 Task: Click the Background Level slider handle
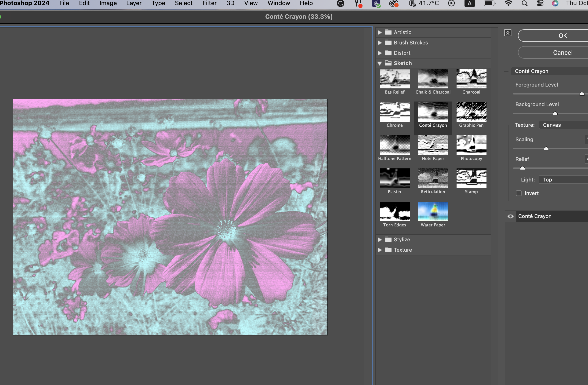tap(555, 113)
